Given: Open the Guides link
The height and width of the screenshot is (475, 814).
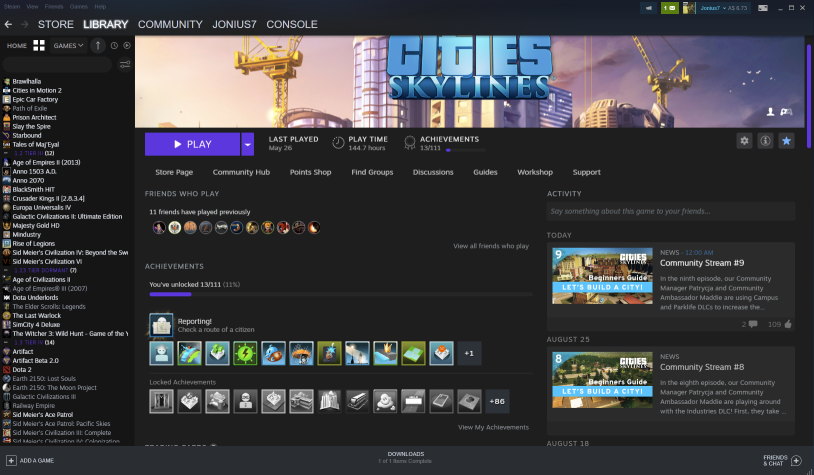Looking at the screenshot, I should point(485,172).
